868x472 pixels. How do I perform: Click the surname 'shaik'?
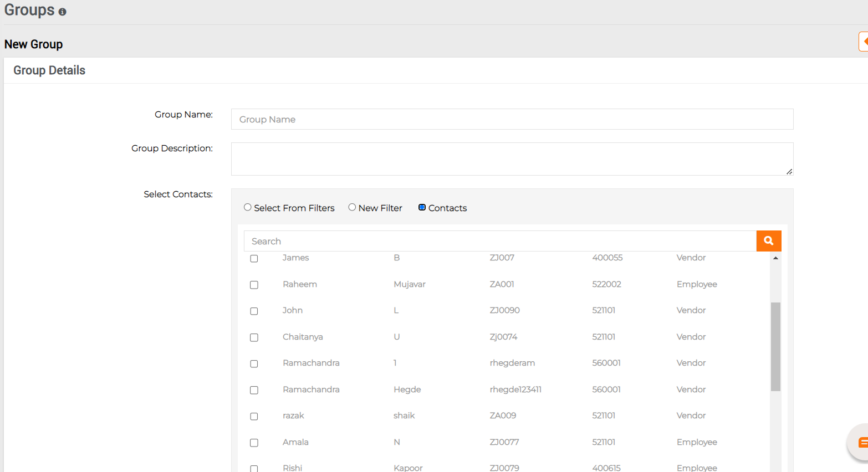click(x=404, y=415)
